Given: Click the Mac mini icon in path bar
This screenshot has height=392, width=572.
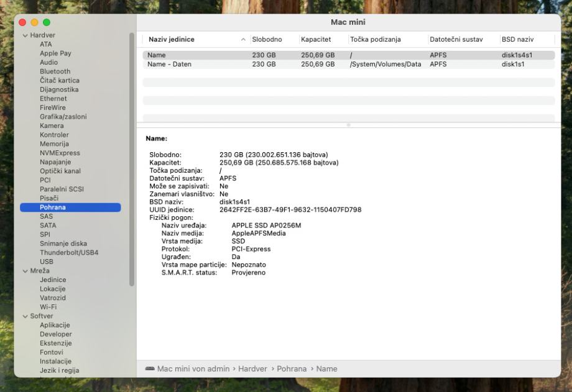Looking at the screenshot, I should tap(149, 368).
